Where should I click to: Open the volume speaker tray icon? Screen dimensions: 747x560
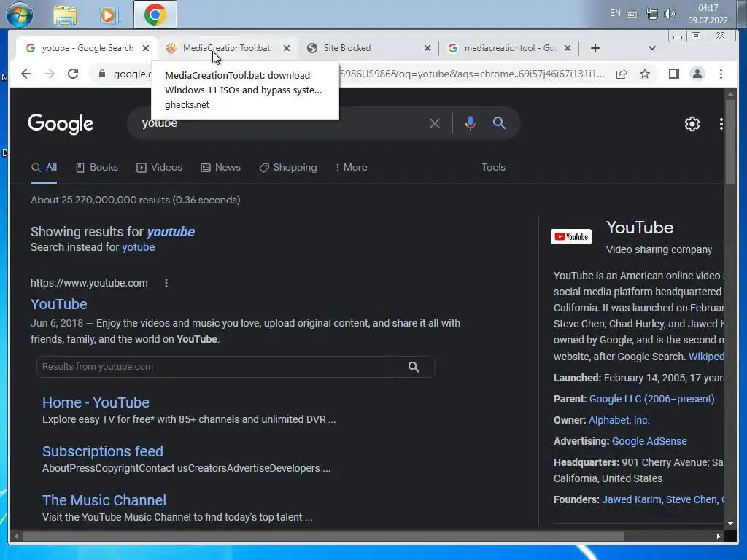point(669,13)
